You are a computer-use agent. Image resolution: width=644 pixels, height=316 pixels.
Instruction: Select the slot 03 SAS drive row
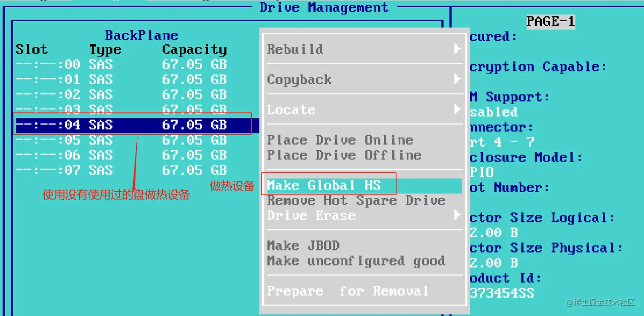pos(121,110)
